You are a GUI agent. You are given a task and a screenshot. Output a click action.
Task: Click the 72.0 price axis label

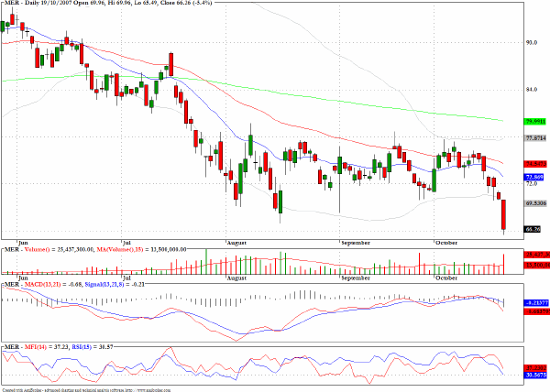pyautogui.click(x=532, y=183)
